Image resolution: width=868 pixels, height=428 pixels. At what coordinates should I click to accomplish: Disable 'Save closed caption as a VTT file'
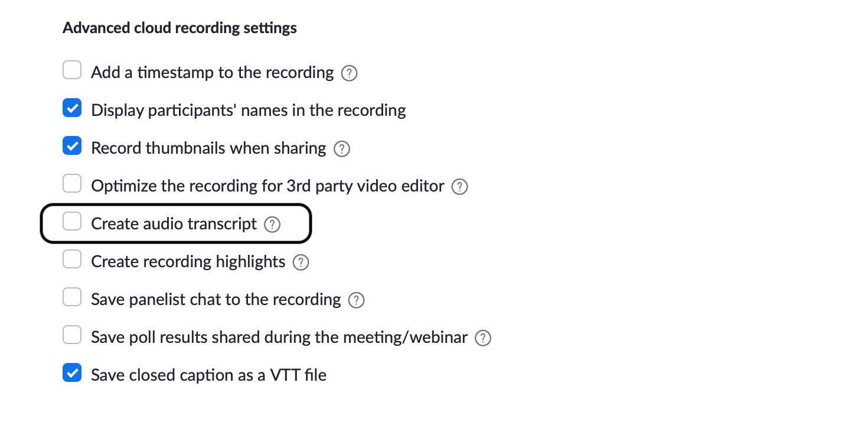pyautogui.click(x=71, y=372)
